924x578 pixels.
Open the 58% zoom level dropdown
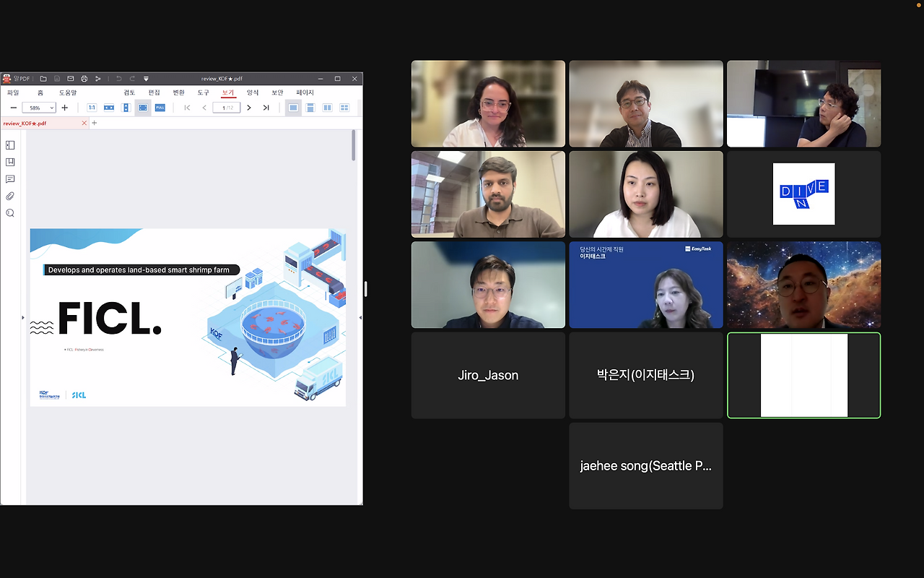point(39,108)
